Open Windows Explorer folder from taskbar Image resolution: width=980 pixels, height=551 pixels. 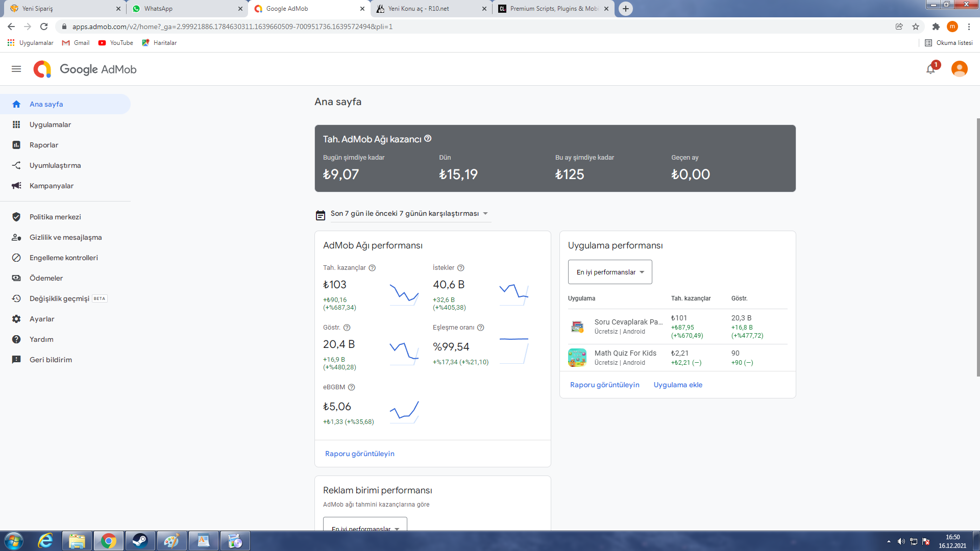(77, 541)
